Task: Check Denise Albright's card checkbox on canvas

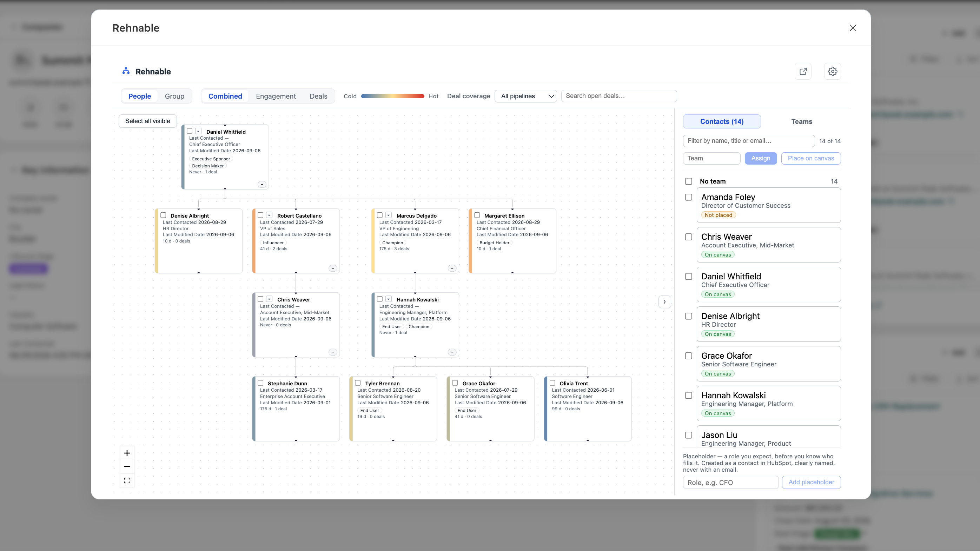Action: (163, 215)
